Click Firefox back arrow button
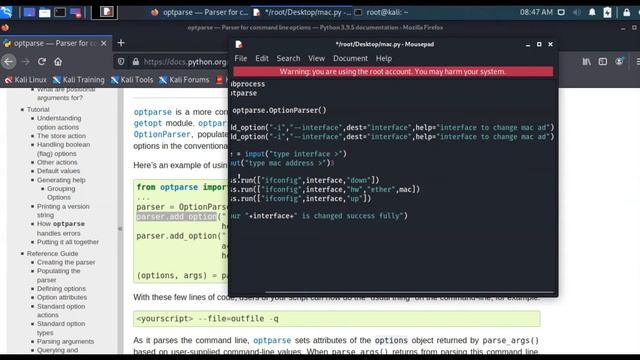Viewport: 640px width, 360px height. click(9, 62)
